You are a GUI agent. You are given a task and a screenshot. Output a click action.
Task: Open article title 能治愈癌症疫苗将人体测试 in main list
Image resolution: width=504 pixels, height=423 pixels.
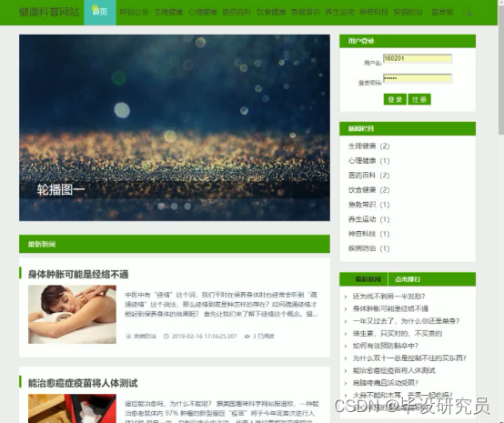(x=83, y=383)
